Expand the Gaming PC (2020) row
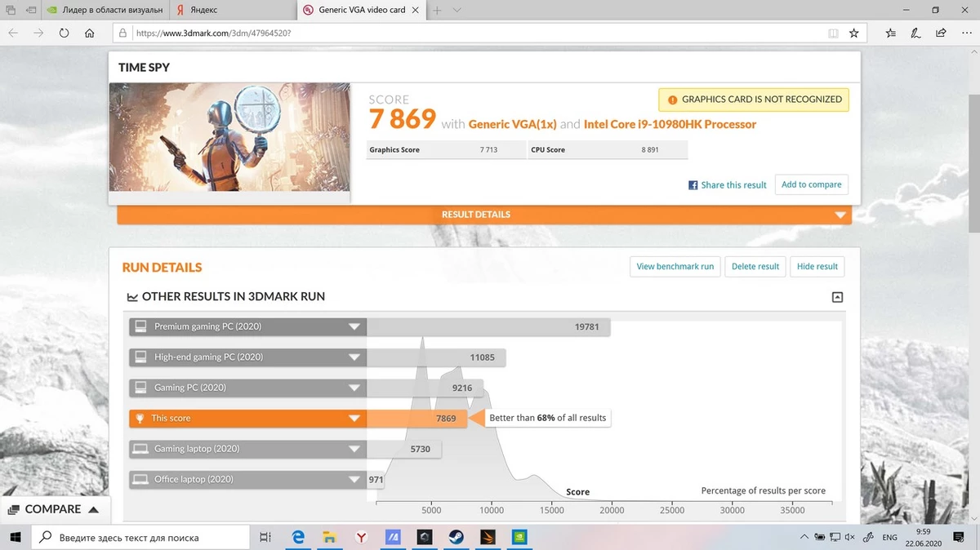The height and width of the screenshot is (550, 980). pos(248,388)
